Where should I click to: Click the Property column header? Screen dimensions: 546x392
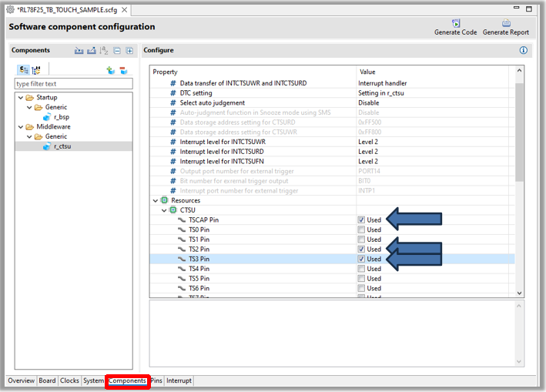click(253, 72)
